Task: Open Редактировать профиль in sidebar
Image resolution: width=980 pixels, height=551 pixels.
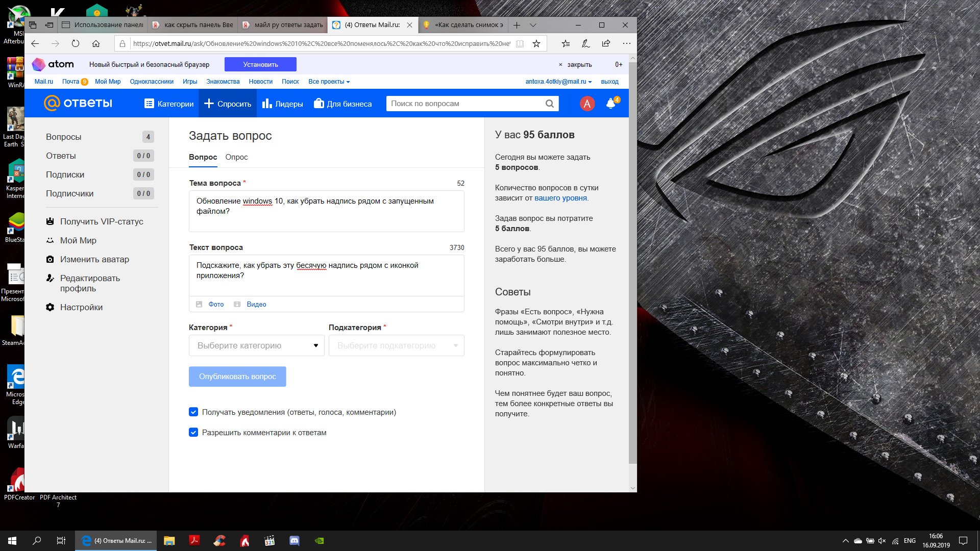Action: (90, 283)
